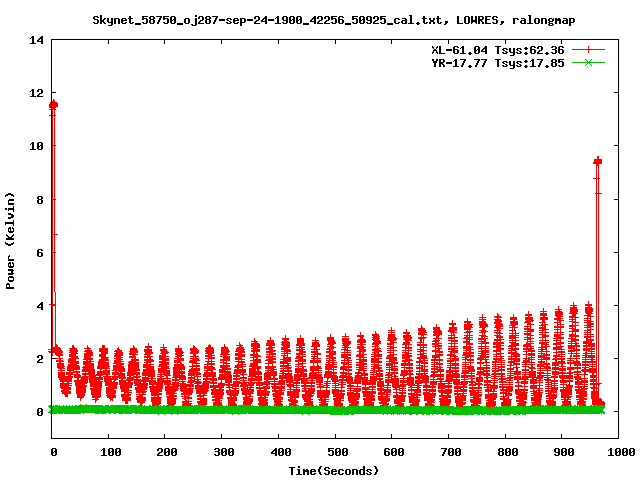This screenshot has width=640, height=480.
Task: Click the y-axis tick label 10
Action: pyautogui.click(x=36, y=146)
